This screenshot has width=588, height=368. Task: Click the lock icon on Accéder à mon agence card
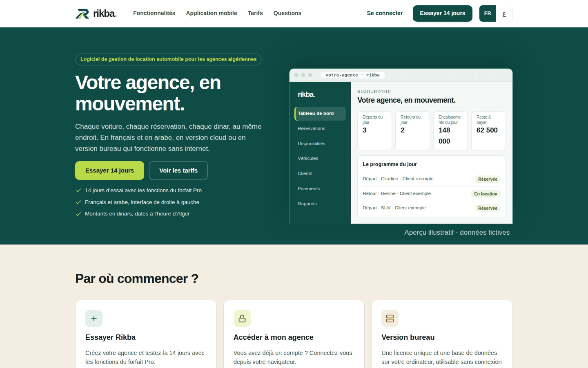pos(242,319)
